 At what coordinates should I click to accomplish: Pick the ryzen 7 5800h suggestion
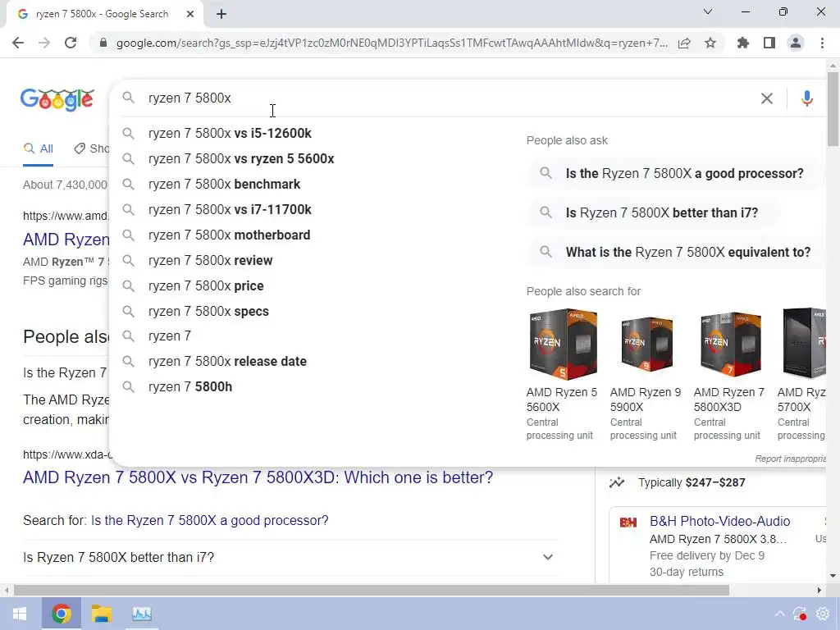pos(190,387)
